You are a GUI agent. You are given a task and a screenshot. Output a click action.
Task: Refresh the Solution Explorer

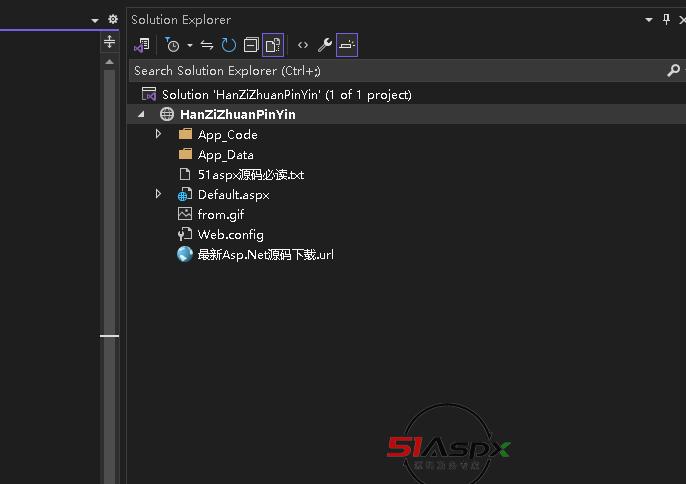point(229,45)
